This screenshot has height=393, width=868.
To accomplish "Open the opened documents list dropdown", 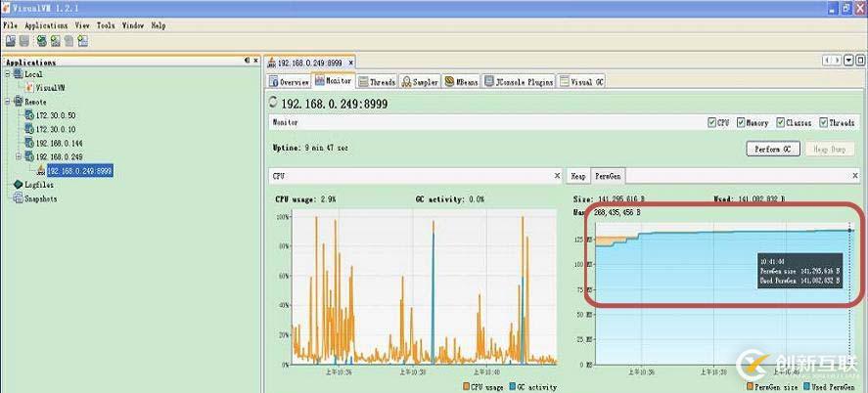I will click(849, 61).
